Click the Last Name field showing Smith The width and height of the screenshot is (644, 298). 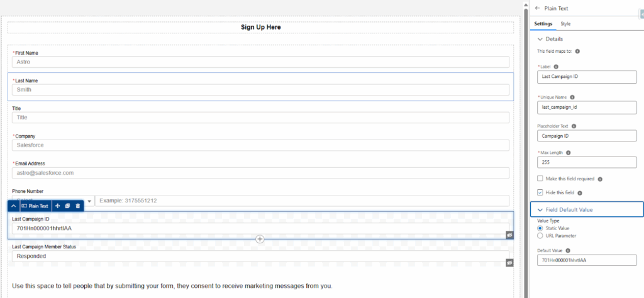click(260, 89)
